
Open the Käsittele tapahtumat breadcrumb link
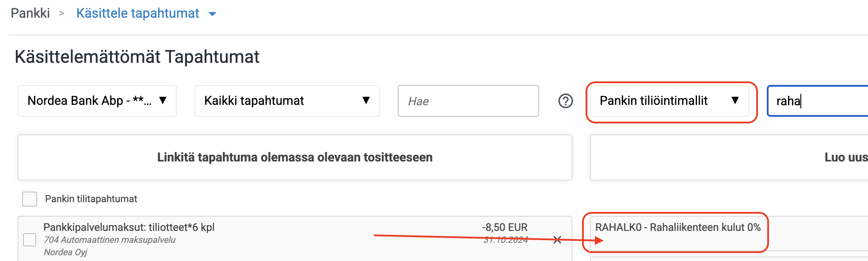coord(137,13)
